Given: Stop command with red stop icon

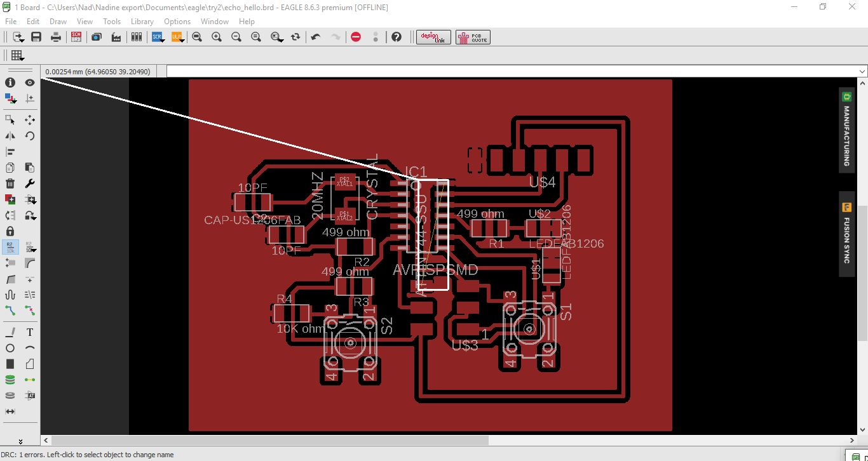Looking at the screenshot, I should (x=356, y=37).
